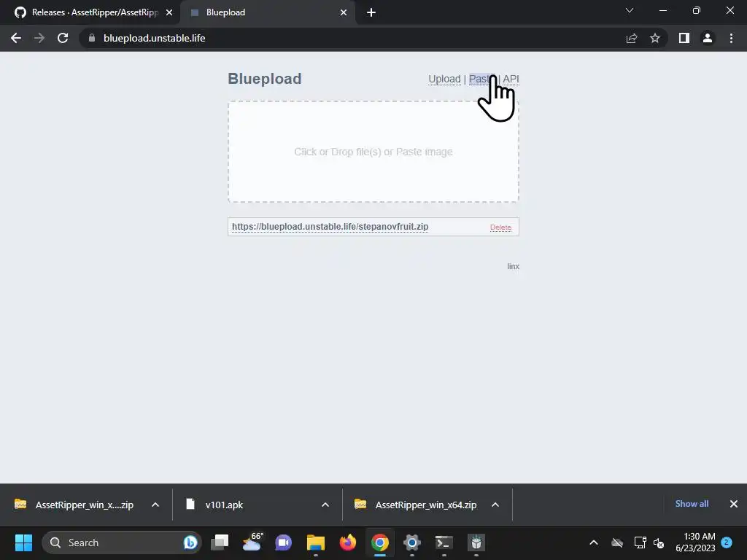Expand options for AssetRipper_win_x....zip download

click(x=155, y=505)
